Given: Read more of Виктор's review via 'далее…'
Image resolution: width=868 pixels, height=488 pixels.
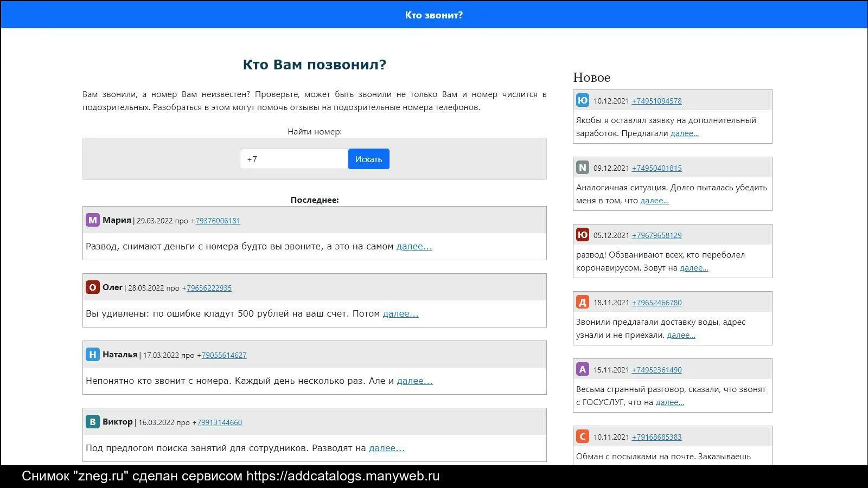Looking at the screenshot, I should tap(387, 448).
